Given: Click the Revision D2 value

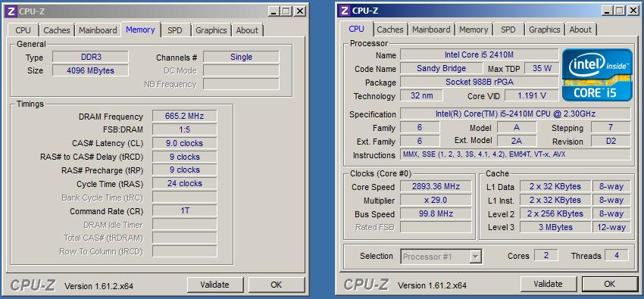Looking at the screenshot, I should coord(611,141).
